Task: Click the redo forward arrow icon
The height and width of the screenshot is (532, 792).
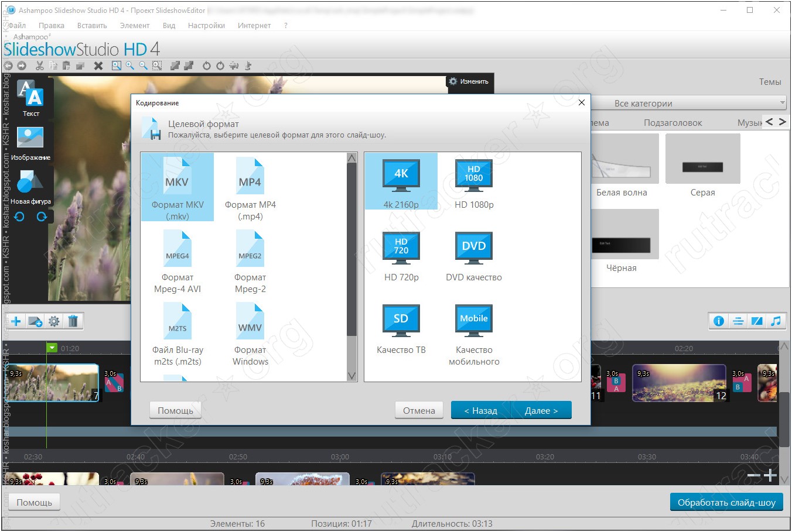Action: tap(22, 66)
